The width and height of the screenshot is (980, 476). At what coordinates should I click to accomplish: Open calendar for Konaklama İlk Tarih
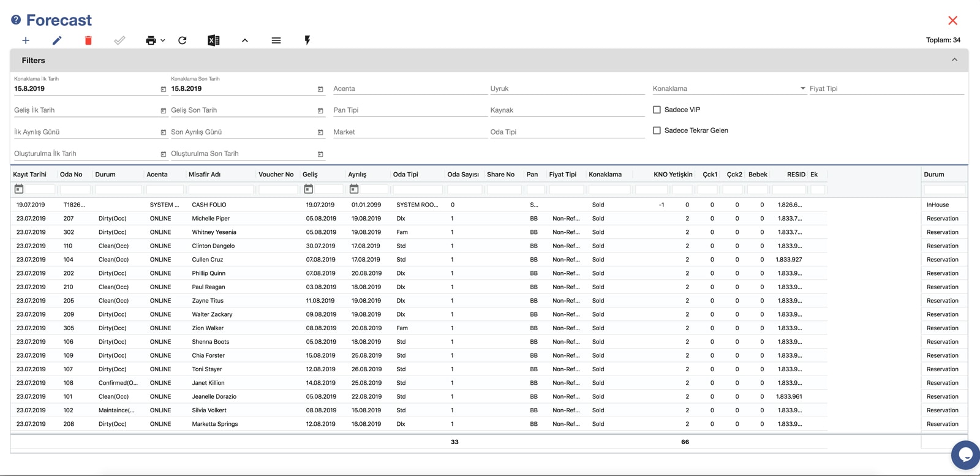[x=164, y=89]
